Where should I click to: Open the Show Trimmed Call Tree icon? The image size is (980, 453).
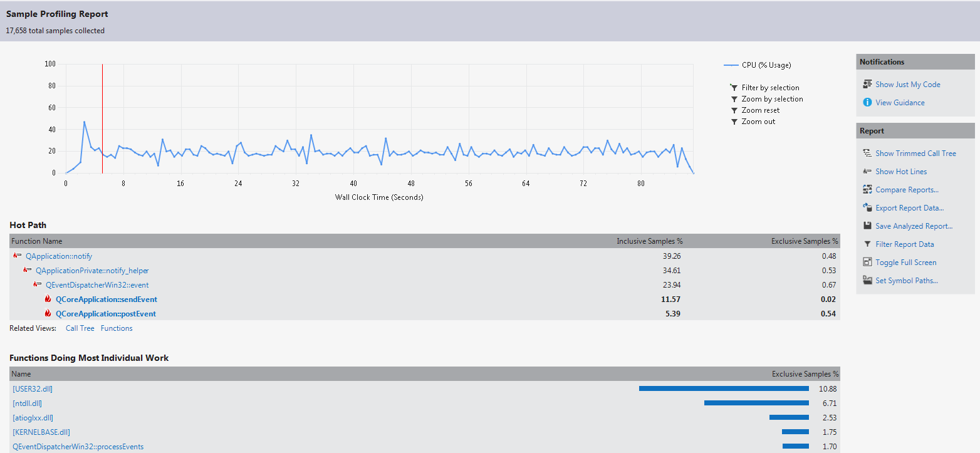[x=867, y=152]
